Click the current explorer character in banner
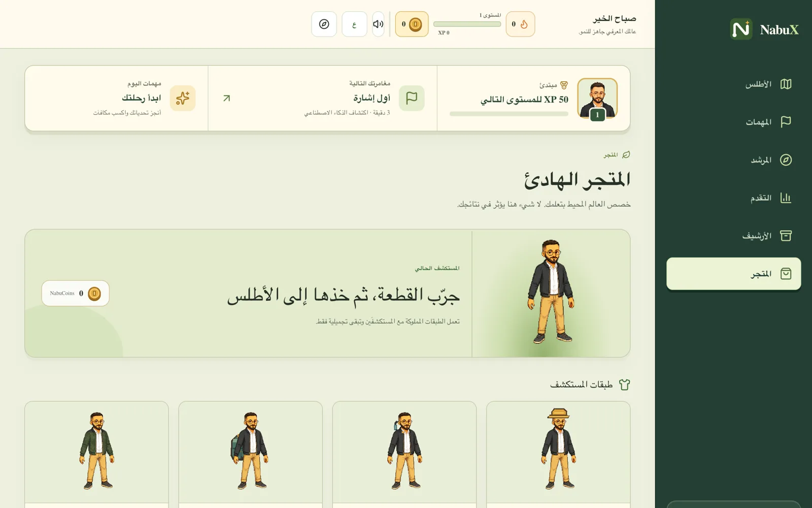The height and width of the screenshot is (508, 812). pos(551,292)
